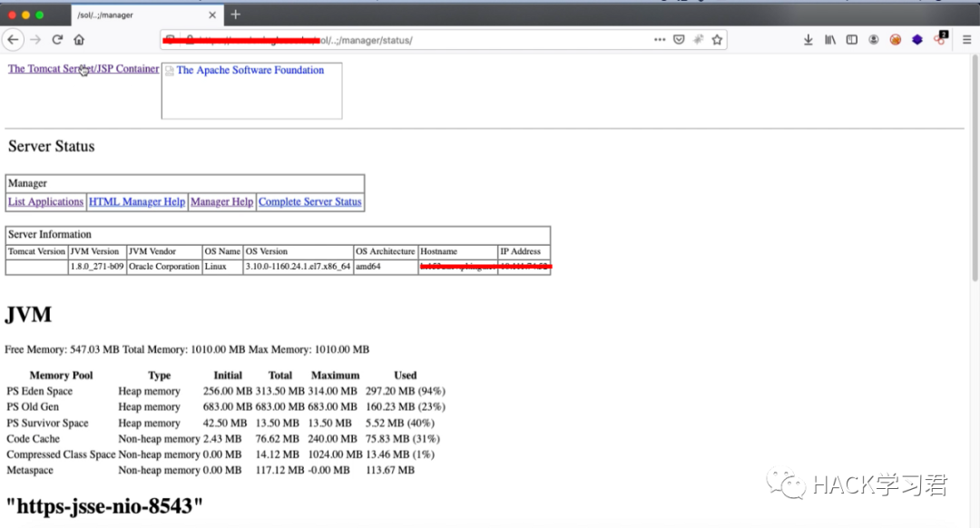
Task: Reload the current page
Action: tap(57, 39)
